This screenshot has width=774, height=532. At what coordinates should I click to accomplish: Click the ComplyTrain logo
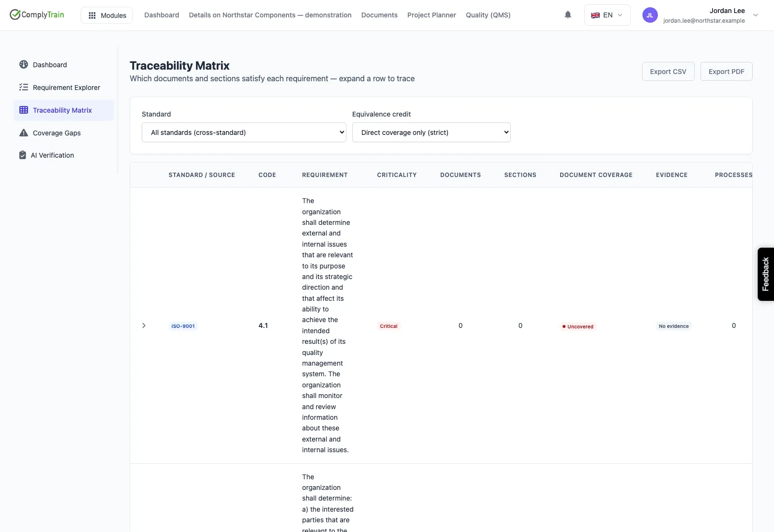[x=37, y=15]
